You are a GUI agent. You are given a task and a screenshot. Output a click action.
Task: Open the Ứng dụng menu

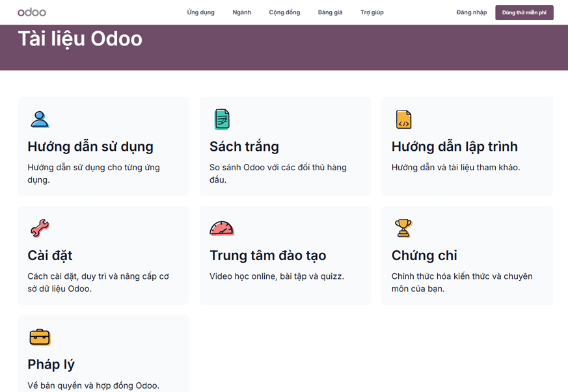point(200,12)
